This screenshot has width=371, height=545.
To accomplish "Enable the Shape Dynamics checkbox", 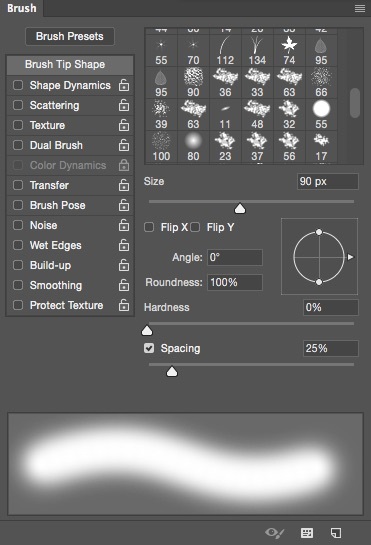I will 18,85.
